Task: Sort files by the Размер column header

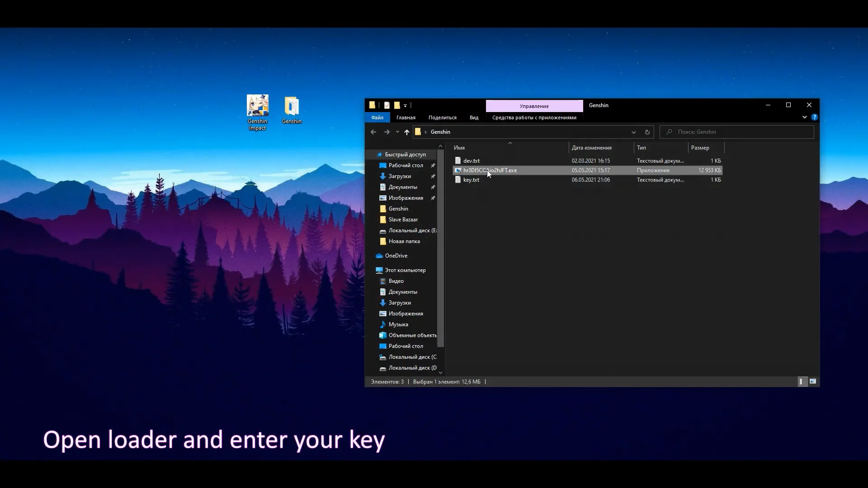Action: pyautogui.click(x=700, y=148)
